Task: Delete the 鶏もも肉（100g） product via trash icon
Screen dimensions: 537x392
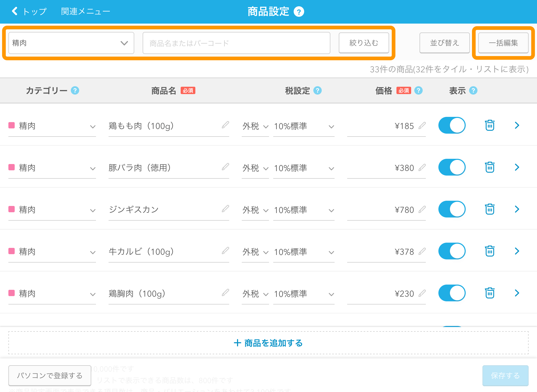Action: click(489, 125)
